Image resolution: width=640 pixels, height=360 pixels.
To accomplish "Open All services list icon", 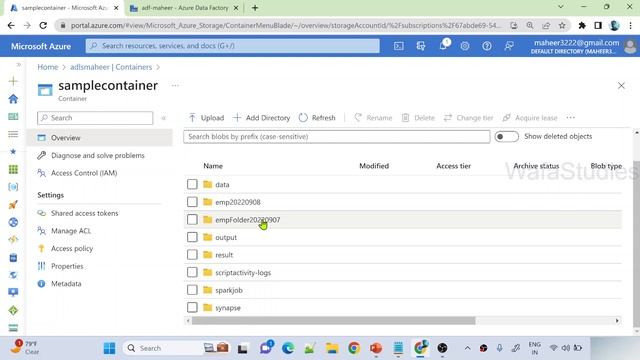I will coord(13,134).
